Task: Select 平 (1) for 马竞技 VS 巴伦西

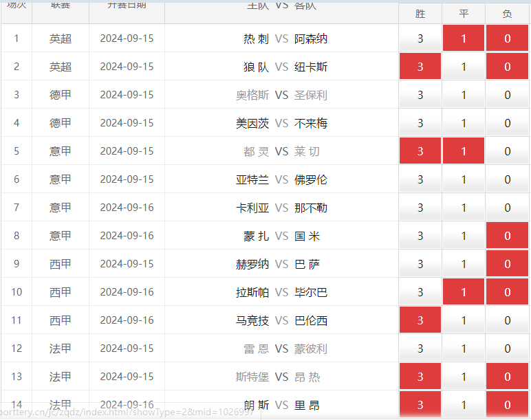Action: pyautogui.click(x=464, y=320)
